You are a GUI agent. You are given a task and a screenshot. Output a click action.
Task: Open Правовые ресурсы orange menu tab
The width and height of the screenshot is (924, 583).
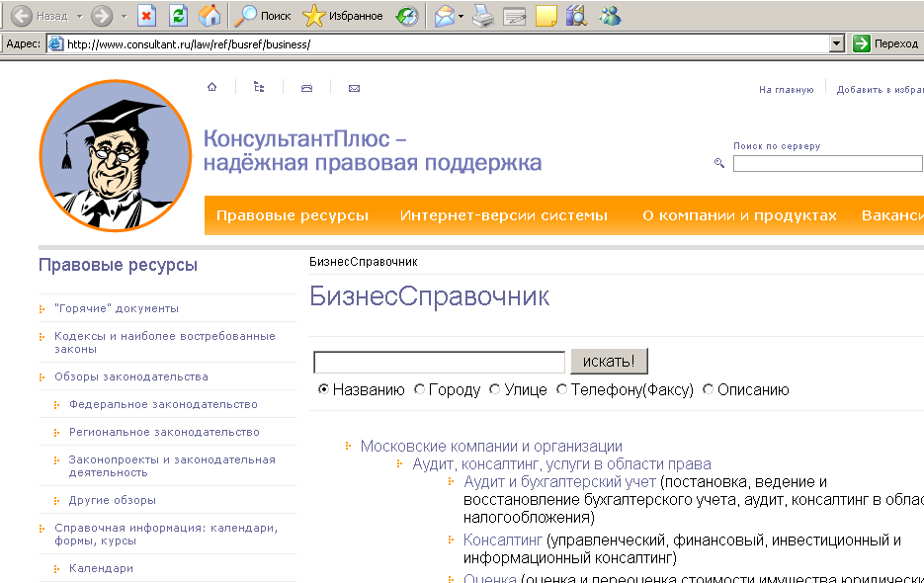pyautogui.click(x=293, y=215)
